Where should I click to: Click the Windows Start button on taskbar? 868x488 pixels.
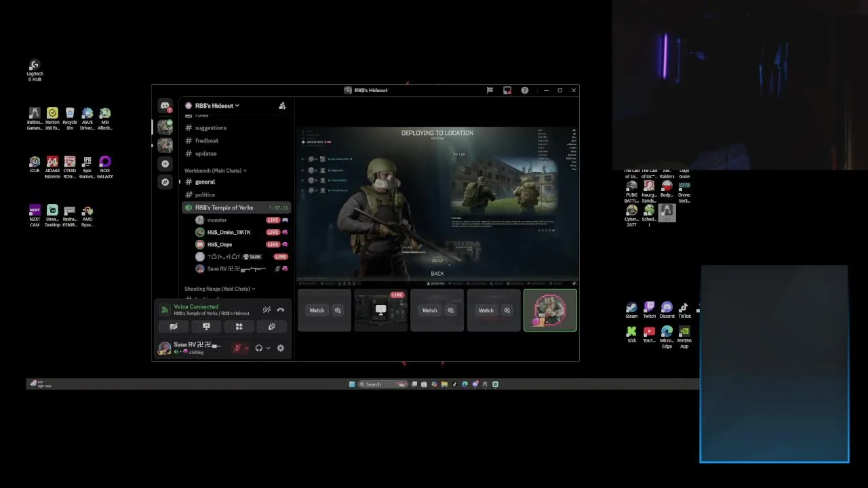point(352,384)
